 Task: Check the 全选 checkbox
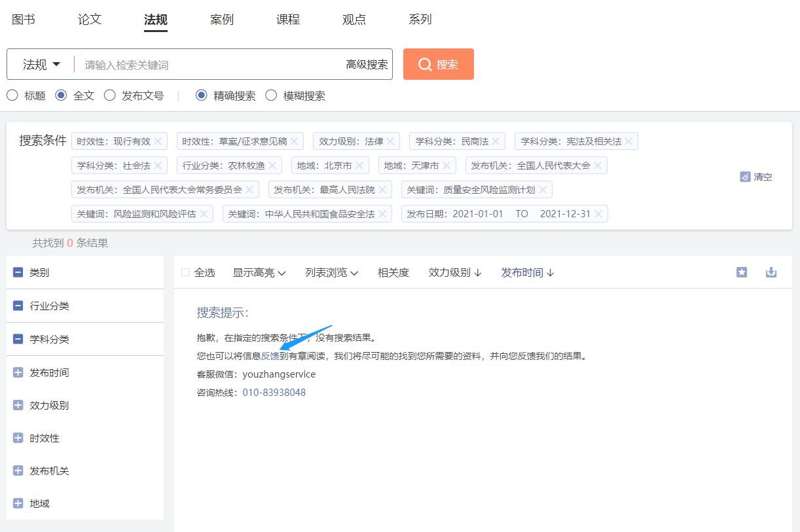[185, 273]
